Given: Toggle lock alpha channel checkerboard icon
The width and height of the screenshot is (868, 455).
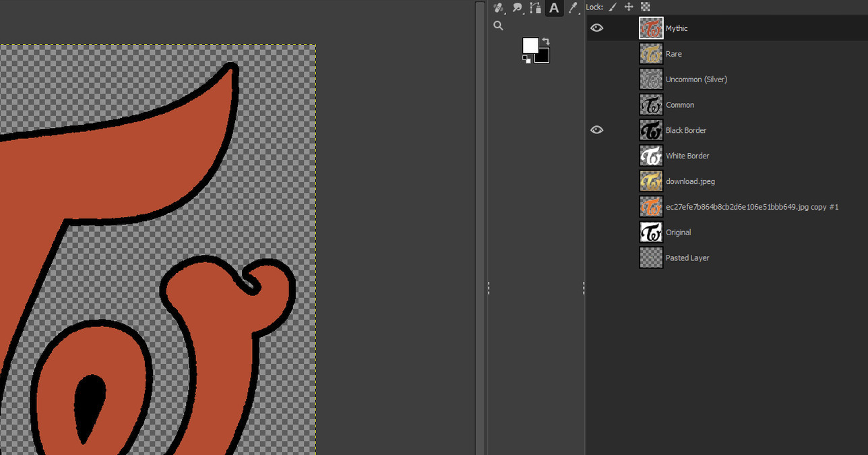Looking at the screenshot, I should (x=645, y=7).
